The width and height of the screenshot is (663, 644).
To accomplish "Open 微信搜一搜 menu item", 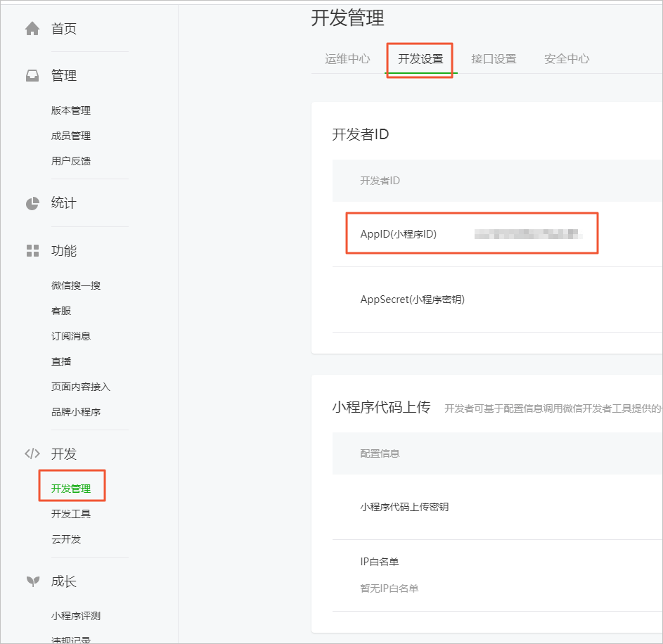I will click(76, 285).
